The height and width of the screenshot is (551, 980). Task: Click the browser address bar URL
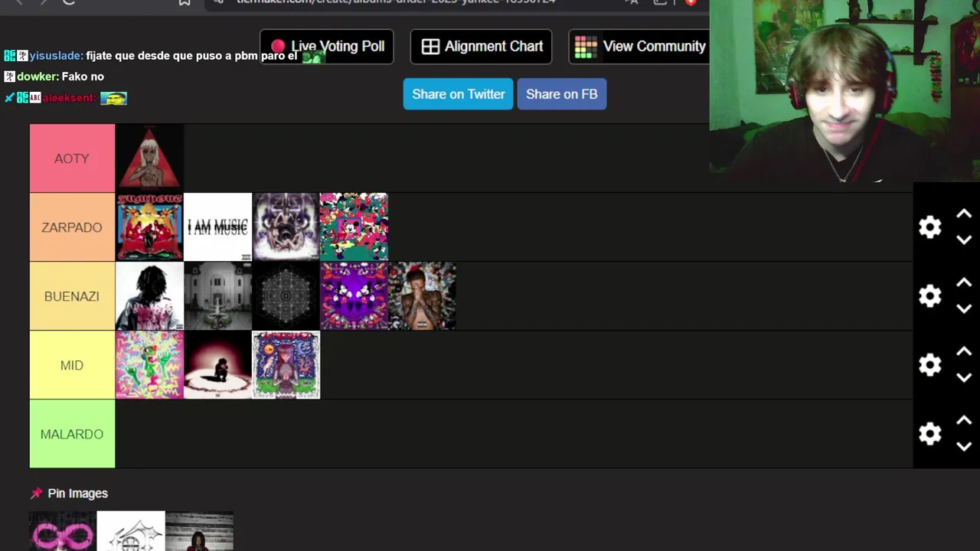[396, 2]
